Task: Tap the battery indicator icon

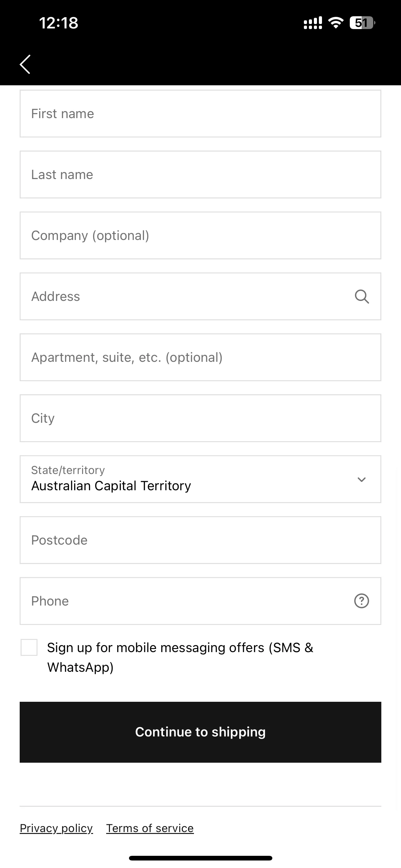Action: click(x=362, y=23)
